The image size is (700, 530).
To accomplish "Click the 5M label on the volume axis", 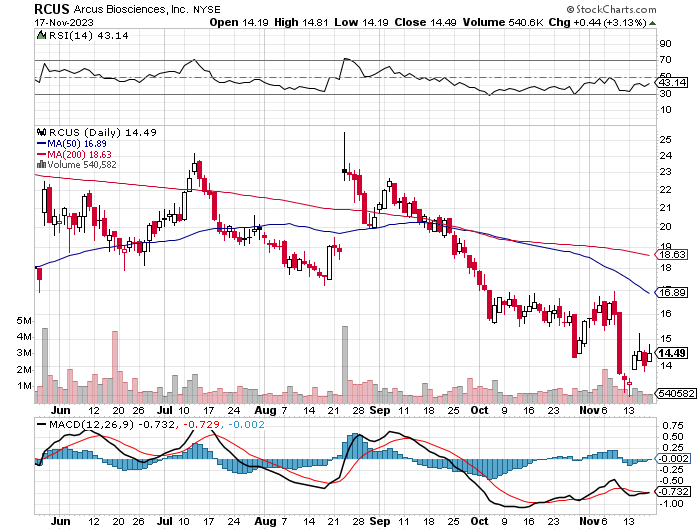I will (24, 321).
